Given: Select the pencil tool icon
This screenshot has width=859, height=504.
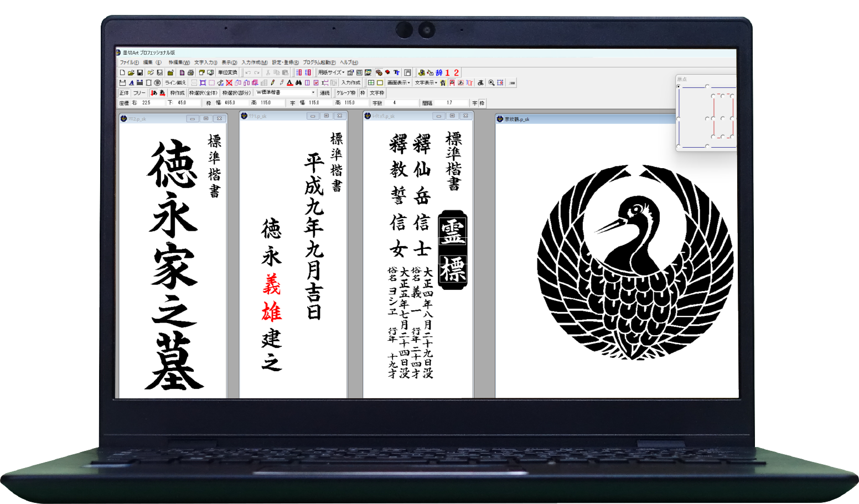Looking at the screenshot, I should click(273, 83).
